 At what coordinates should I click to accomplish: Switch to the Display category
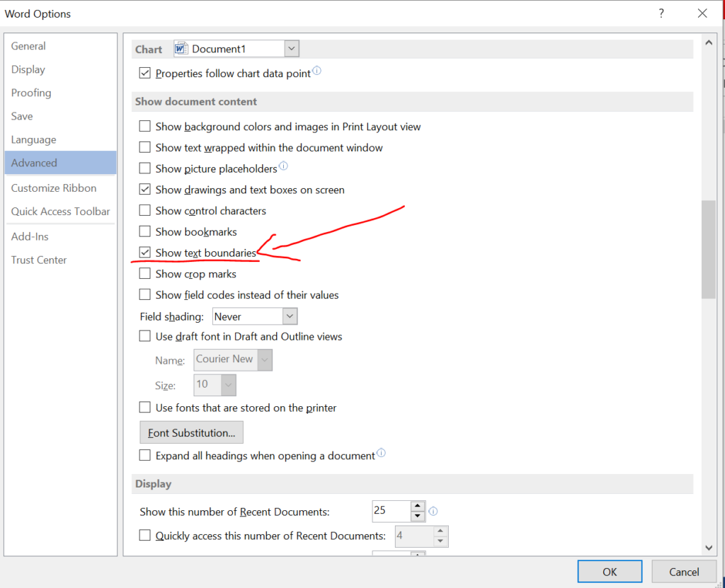(61, 69)
